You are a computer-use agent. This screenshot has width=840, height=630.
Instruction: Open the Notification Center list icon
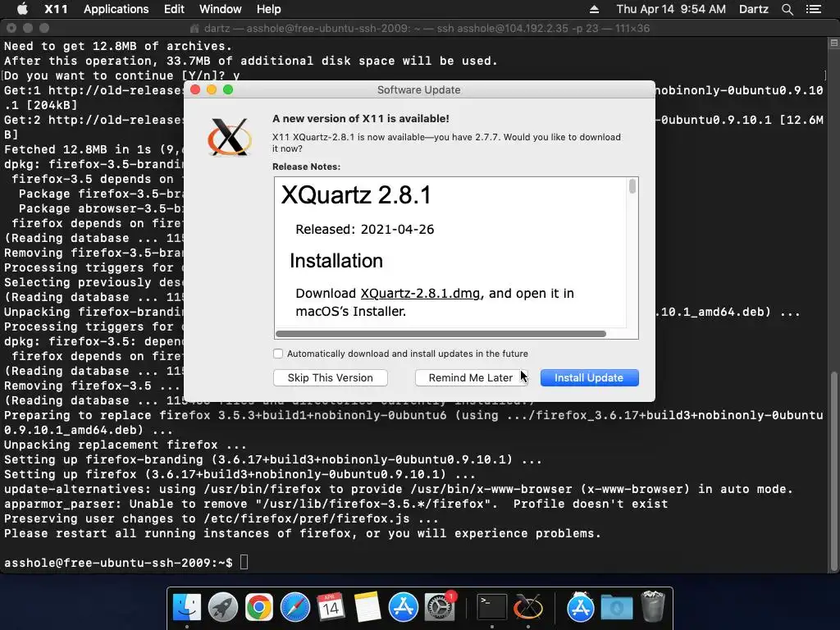point(814,9)
